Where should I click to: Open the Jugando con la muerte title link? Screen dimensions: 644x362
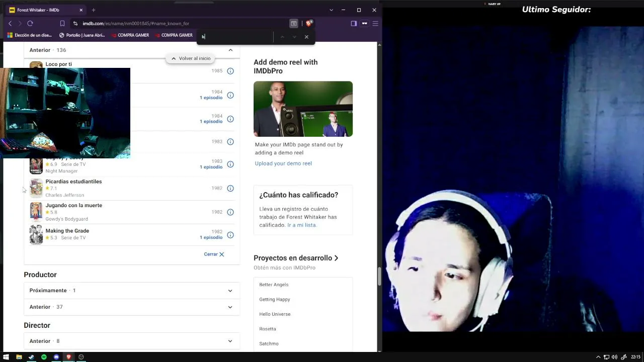click(74, 205)
